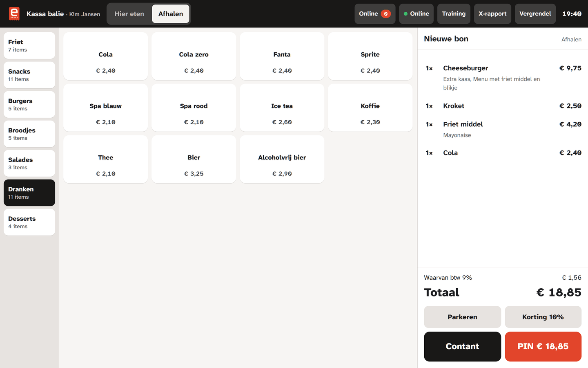Add Bier to the order
The width and height of the screenshot is (588, 368).
pos(194,159)
